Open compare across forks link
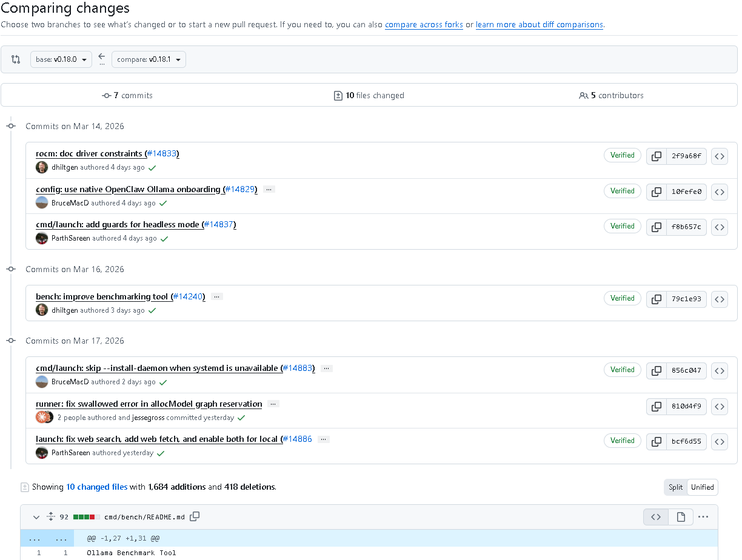Image resolution: width=742 pixels, height=560 pixels. point(424,25)
